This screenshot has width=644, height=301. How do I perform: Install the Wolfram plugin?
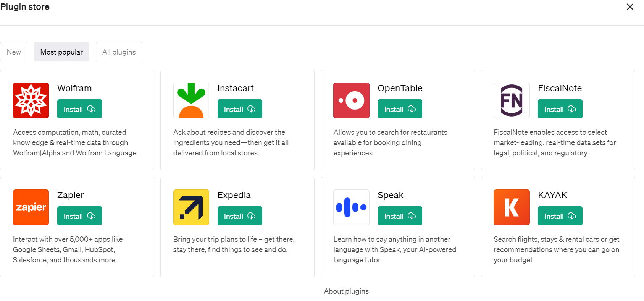click(79, 109)
